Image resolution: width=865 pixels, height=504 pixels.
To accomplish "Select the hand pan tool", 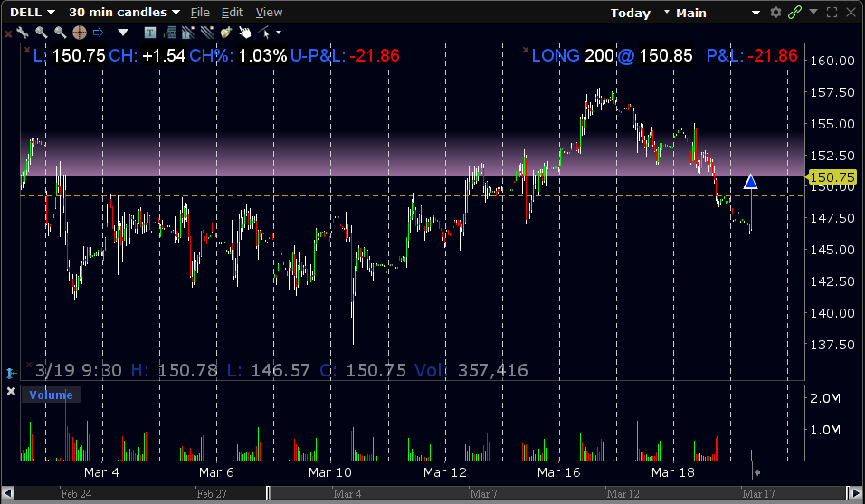I will pyautogui.click(x=245, y=33).
